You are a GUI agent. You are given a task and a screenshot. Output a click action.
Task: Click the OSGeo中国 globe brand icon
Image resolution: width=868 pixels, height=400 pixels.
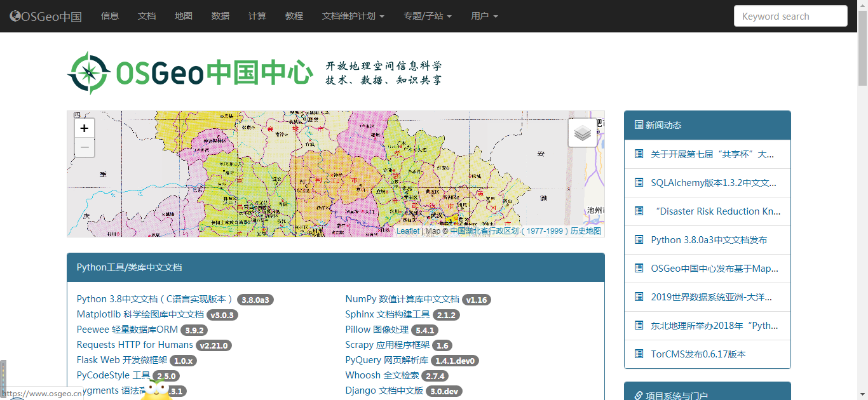pyautogui.click(x=15, y=17)
